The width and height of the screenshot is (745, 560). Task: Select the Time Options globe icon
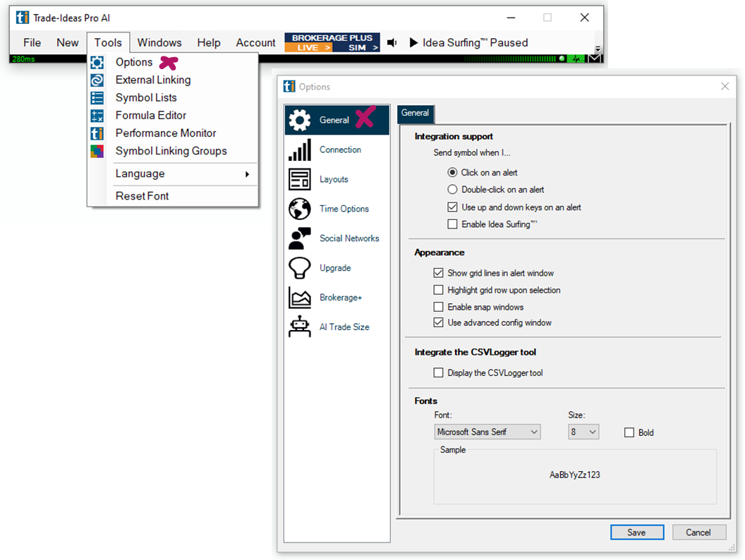click(300, 209)
